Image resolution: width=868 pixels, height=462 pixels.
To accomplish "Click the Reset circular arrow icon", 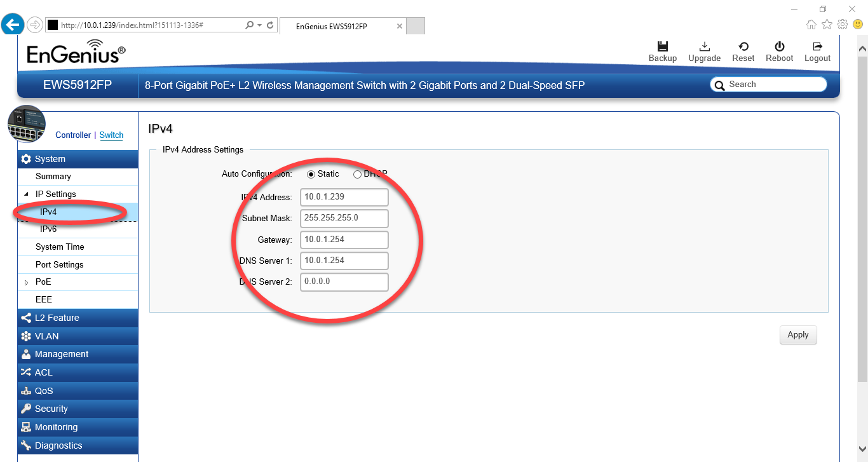I will click(743, 46).
